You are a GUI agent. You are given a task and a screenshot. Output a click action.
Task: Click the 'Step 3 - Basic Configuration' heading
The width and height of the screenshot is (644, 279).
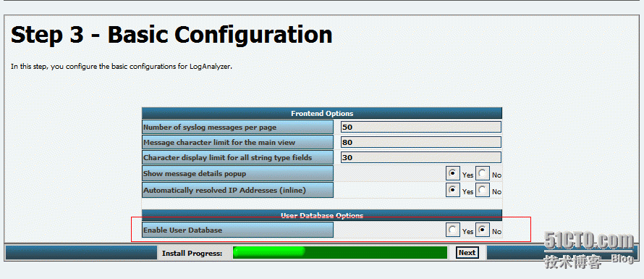point(171,35)
